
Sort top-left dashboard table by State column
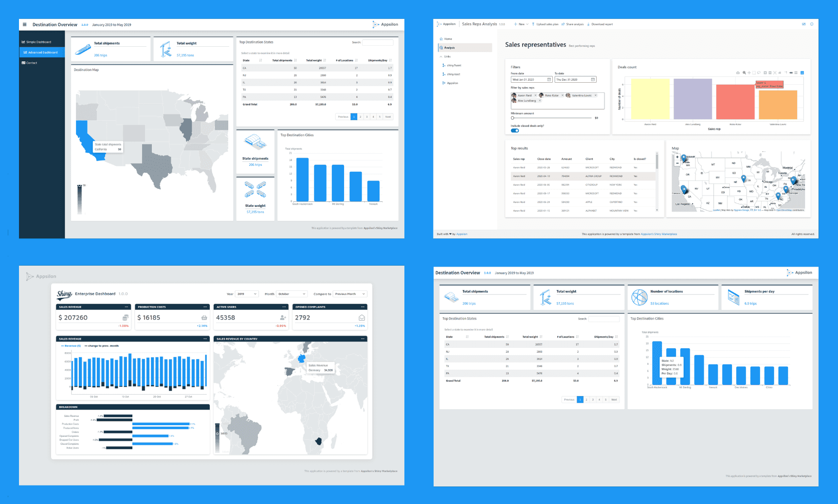coord(252,60)
